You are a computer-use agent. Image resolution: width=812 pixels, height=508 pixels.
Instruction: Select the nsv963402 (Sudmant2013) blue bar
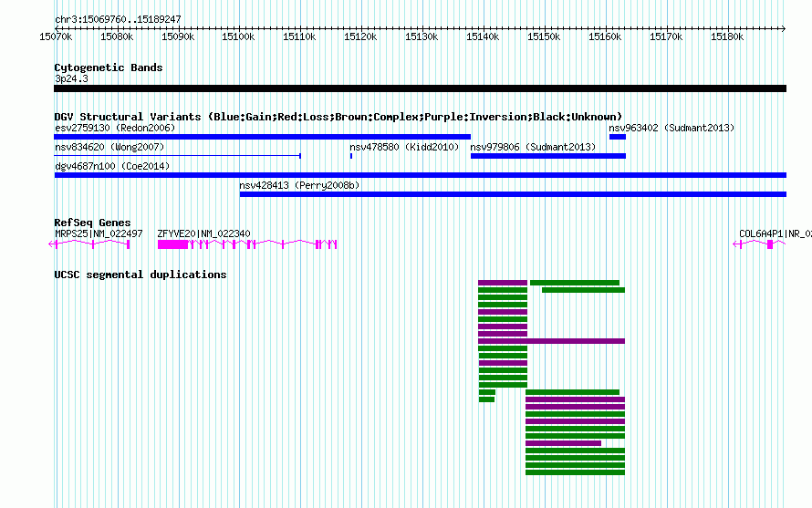pos(618,137)
